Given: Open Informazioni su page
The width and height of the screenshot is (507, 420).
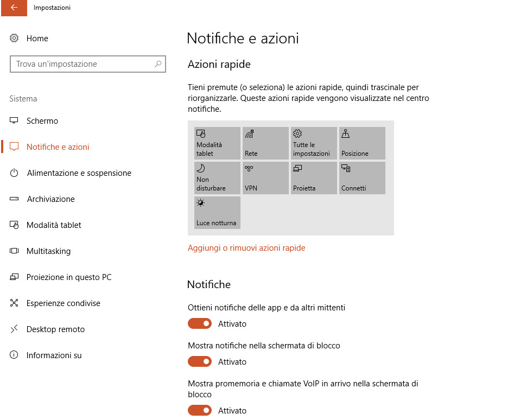Looking at the screenshot, I should 54,355.
